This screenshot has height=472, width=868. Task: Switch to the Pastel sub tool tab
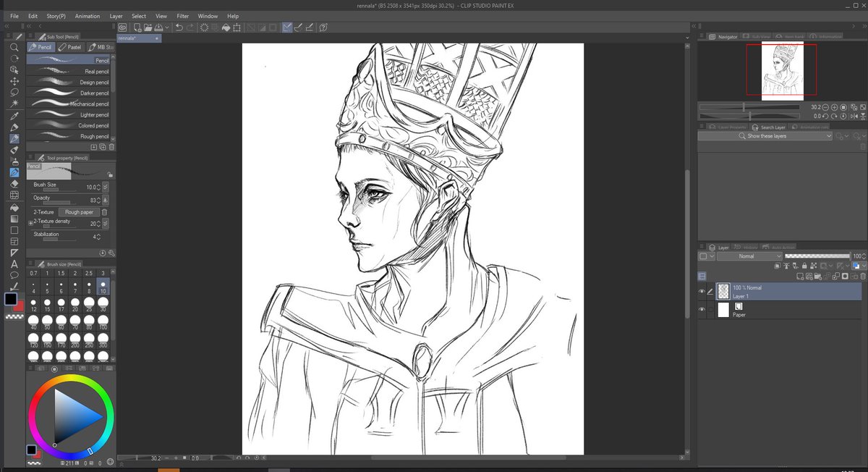(70, 47)
